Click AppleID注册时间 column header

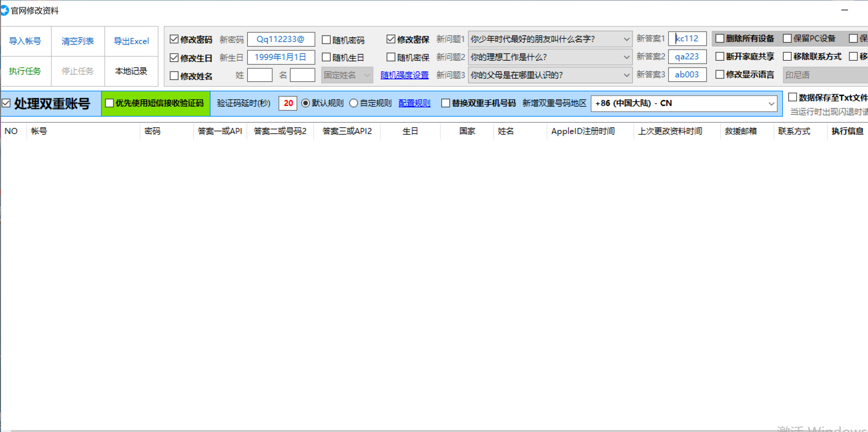point(590,131)
